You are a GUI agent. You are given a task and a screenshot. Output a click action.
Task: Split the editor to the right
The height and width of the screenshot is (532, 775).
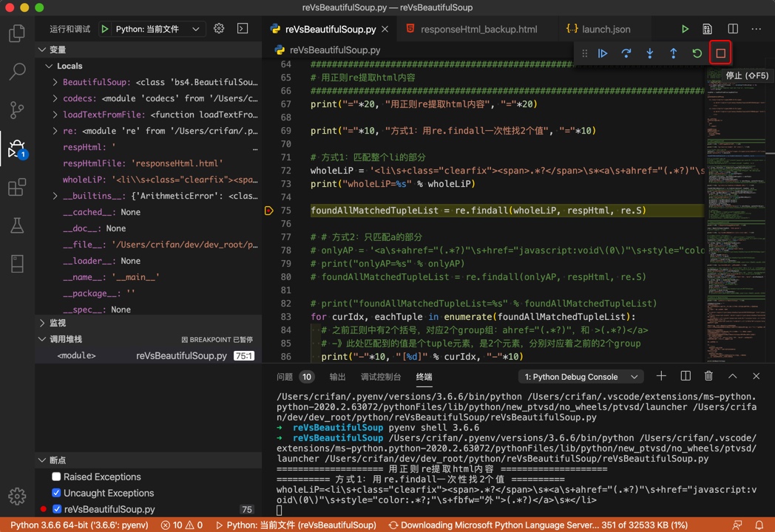pyautogui.click(x=733, y=29)
